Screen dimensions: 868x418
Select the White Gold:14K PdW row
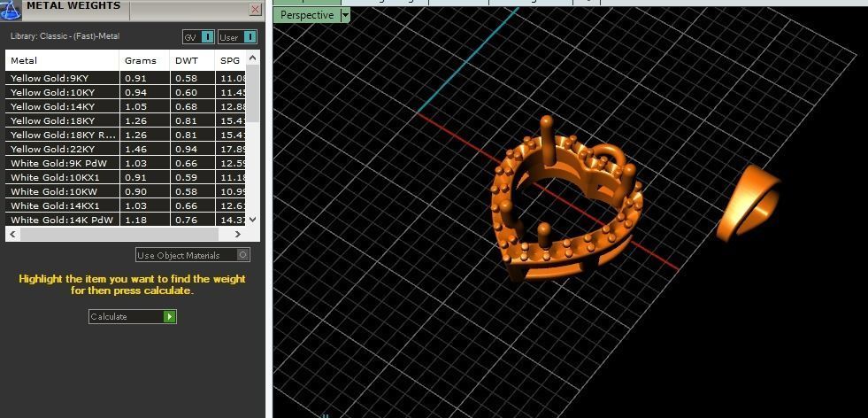point(125,221)
